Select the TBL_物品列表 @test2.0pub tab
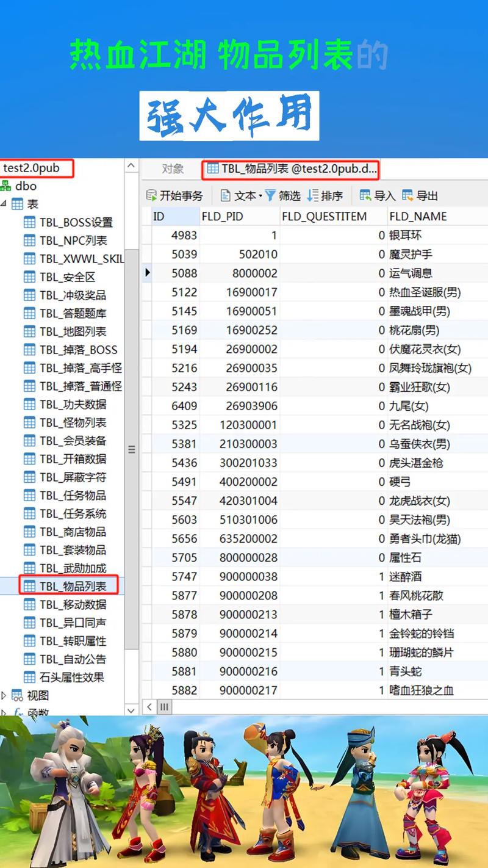 click(x=291, y=169)
